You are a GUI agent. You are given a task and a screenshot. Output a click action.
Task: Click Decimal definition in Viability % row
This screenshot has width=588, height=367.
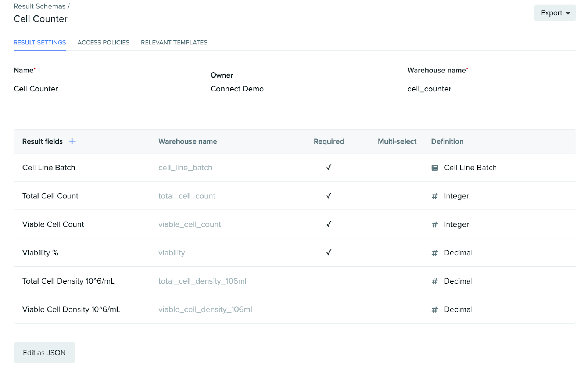458,252
